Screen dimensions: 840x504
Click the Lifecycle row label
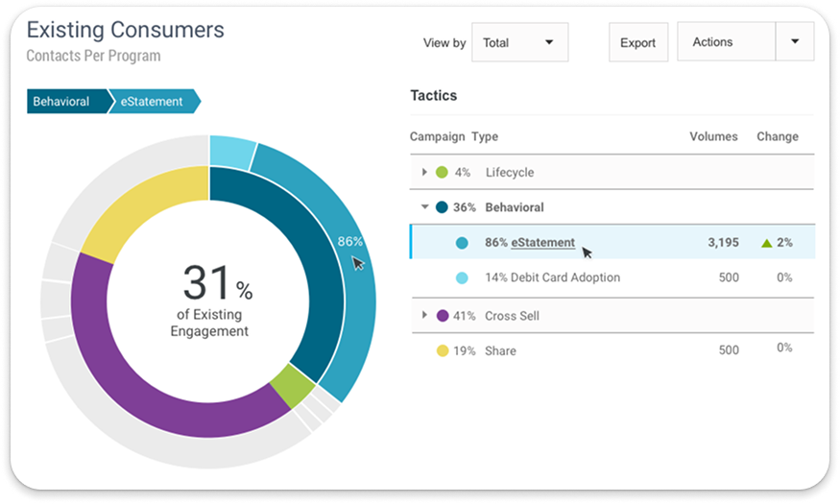point(510,173)
